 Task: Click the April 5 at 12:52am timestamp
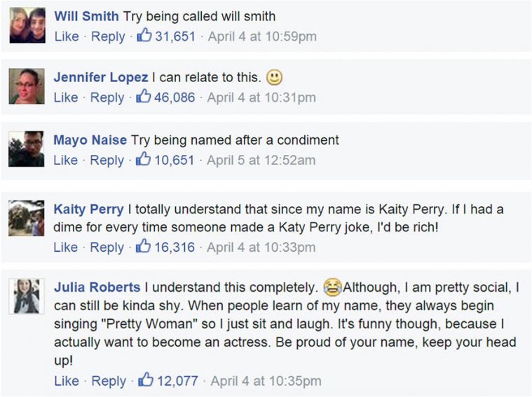(x=261, y=160)
